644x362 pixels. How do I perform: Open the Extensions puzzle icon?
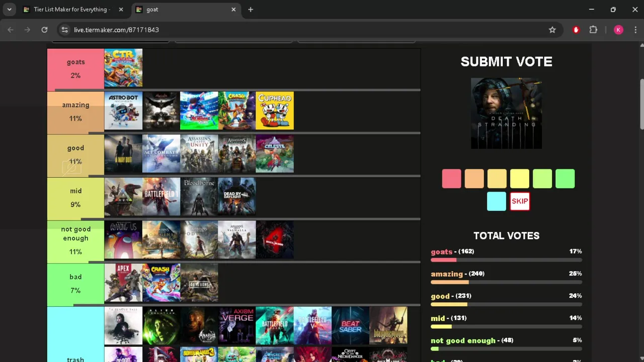click(x=593, y=30)
